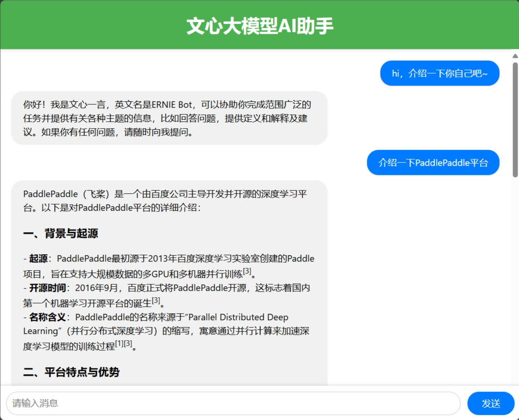This screenshot has width=519, height=420.
Task: Click the chat scrollbar thumb
Action: pos(515,120)
